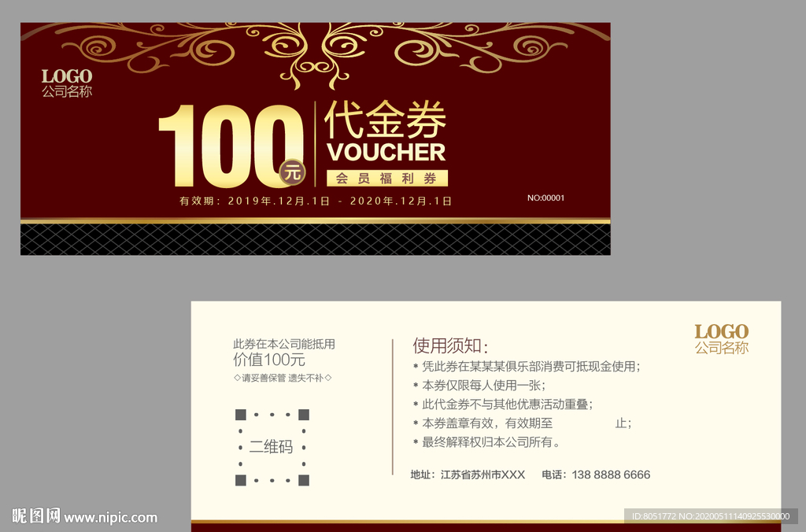The width and height of the screenshot is (806, 532).
Task: Click 本券盖章有效，有效期至 rule
Action: point(523,423)
